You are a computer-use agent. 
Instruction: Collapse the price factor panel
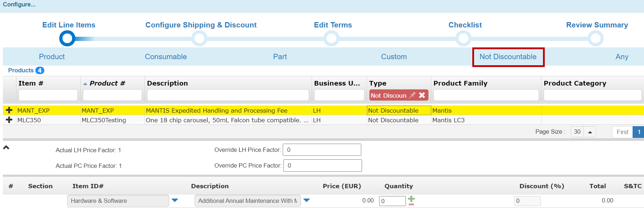[6, 148]
